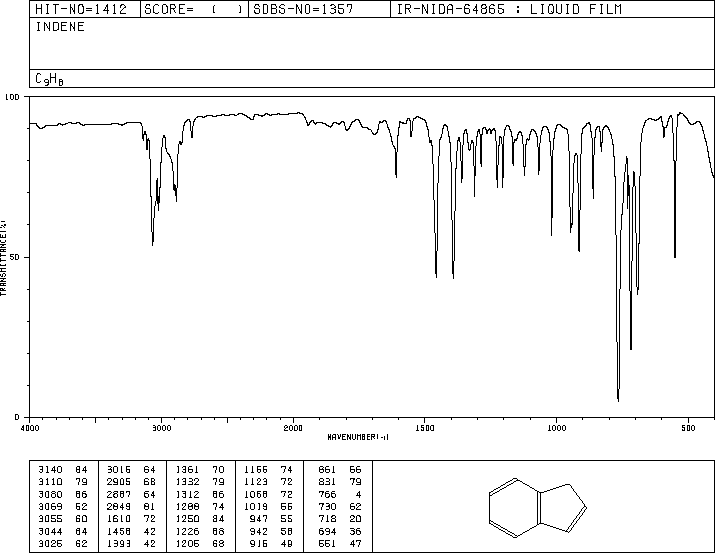715x553 pixels.
Task: Select the 694 peak entry in table
Action: point(340,532)
